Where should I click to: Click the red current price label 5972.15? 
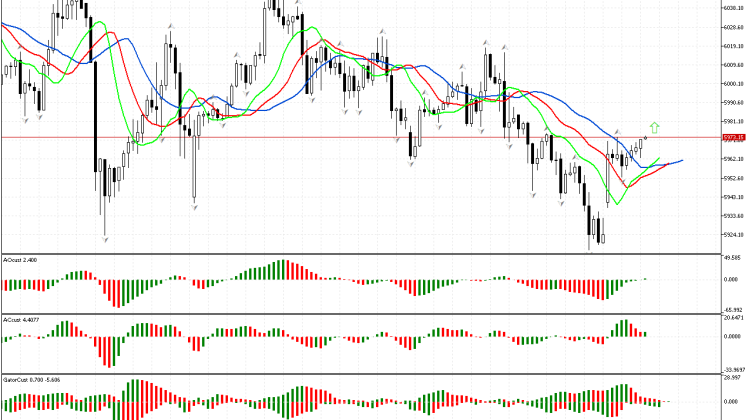733,137
